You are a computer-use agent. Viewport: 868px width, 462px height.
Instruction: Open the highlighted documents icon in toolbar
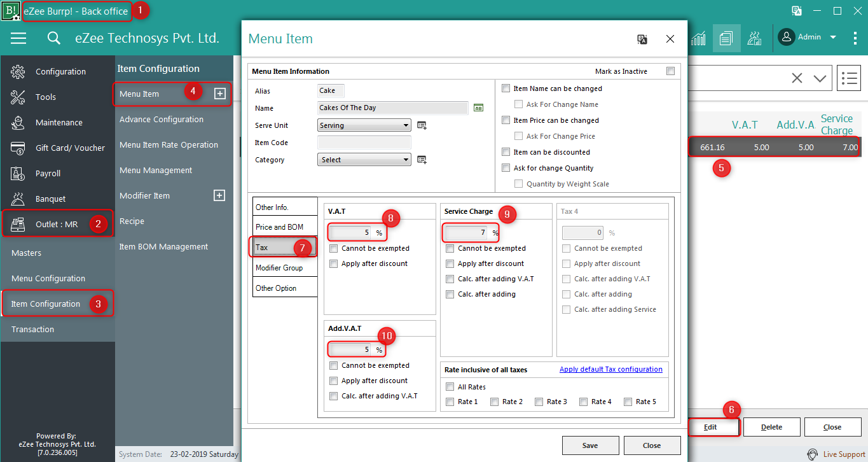(726, 38)
